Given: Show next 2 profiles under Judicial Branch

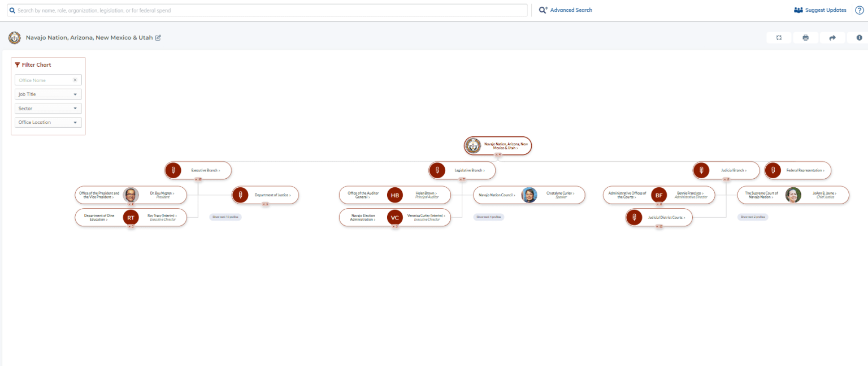Looking at the screenshot, I should click(x=753, y=217).
